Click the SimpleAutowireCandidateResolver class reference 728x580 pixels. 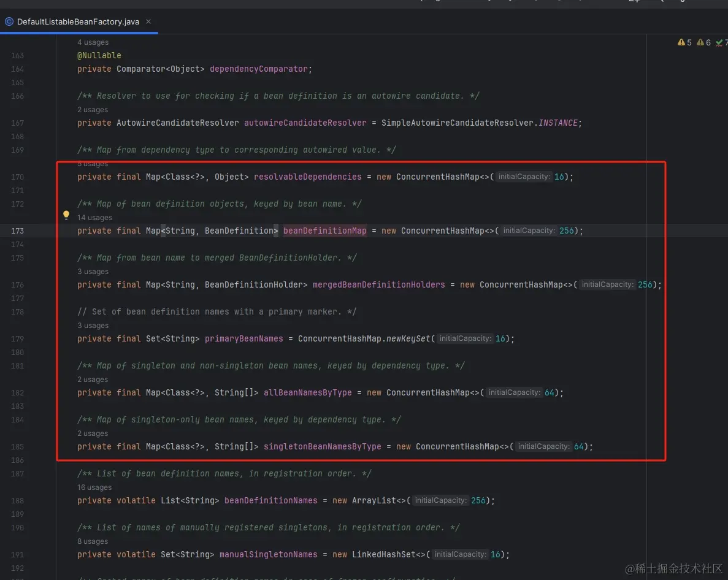pos(458,123)
